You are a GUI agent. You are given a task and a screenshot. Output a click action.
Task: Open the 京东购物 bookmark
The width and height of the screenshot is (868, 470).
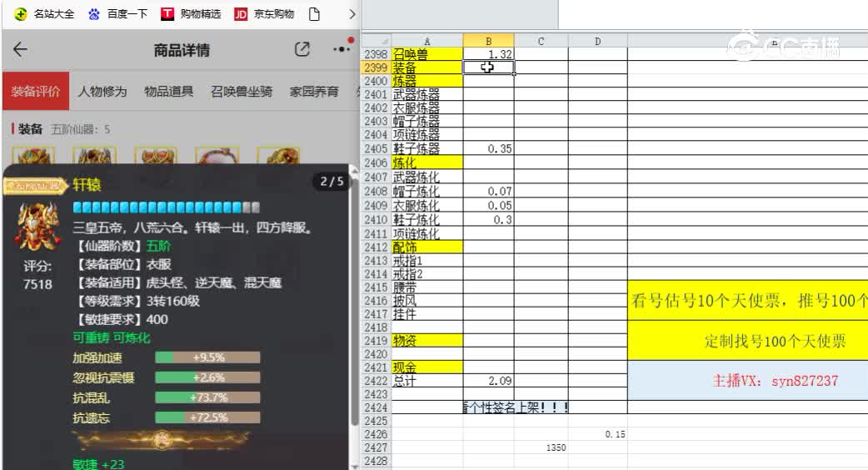264,14
